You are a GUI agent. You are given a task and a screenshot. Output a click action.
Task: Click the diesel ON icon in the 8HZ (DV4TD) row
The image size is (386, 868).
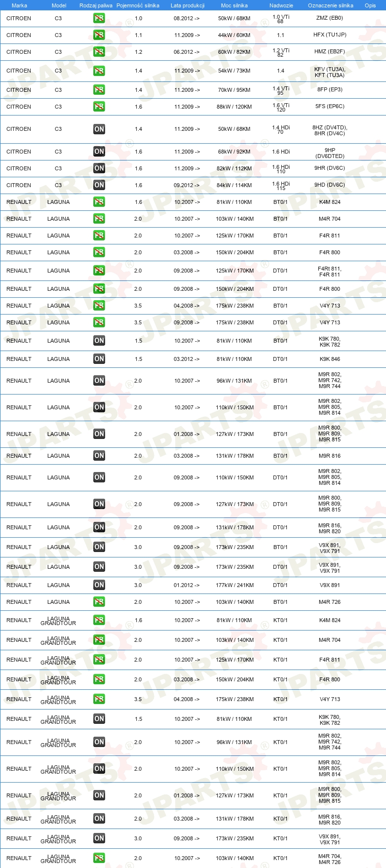[99, 129]
